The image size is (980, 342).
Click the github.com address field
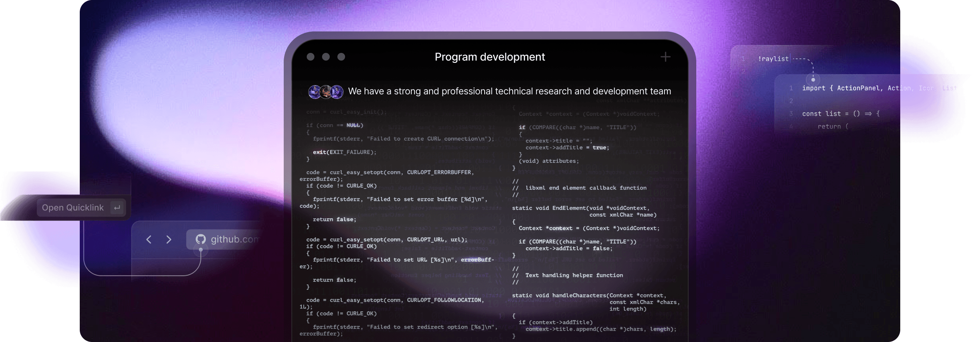pyautogui.click(x=224, y=239)
